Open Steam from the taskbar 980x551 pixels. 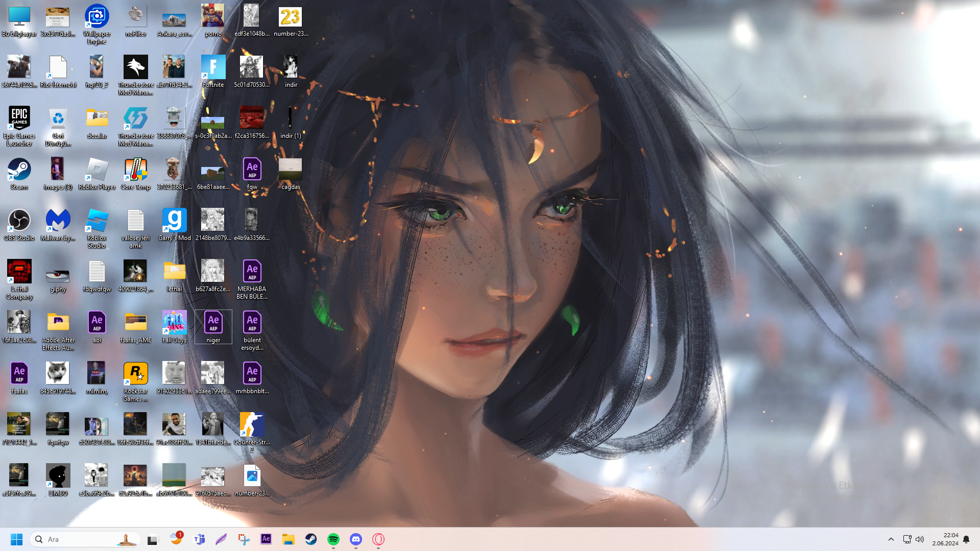[311, 539]
